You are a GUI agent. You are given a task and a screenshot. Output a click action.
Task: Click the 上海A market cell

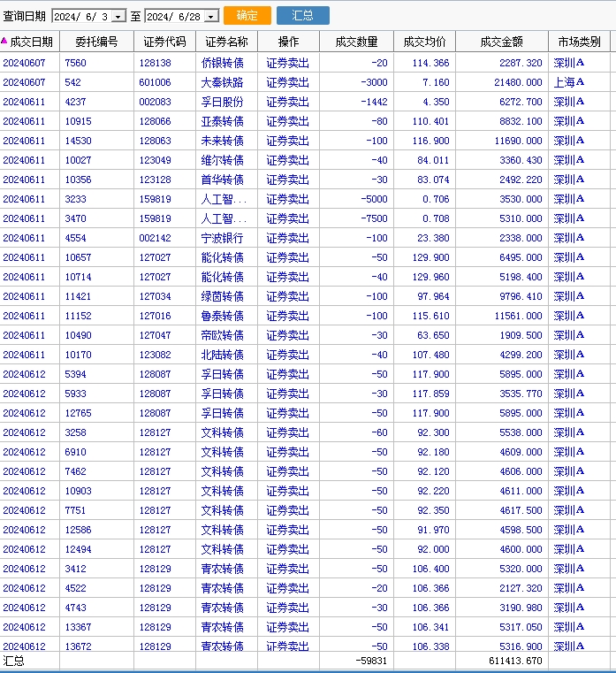pos(569,82)
